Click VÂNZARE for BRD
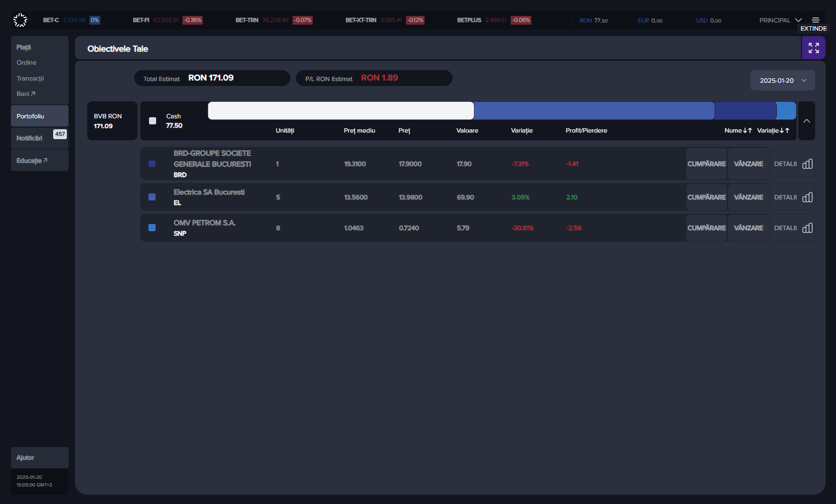This screenshot has width=836, height=504. pyautogui.click(x=748, y=164)
